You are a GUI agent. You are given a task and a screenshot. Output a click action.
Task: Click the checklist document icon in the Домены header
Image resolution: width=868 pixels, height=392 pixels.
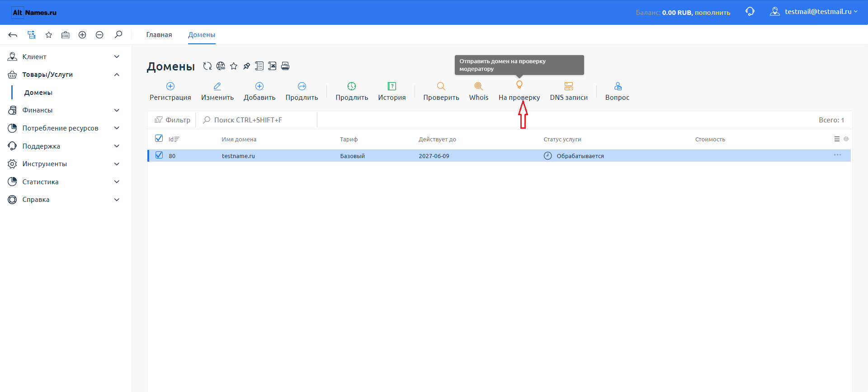point(259,66)
